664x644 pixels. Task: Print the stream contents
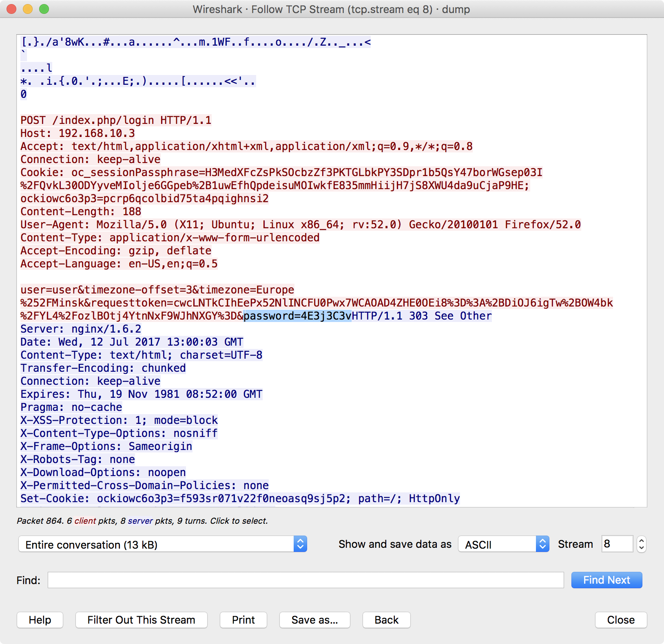(x=243, y=620)
